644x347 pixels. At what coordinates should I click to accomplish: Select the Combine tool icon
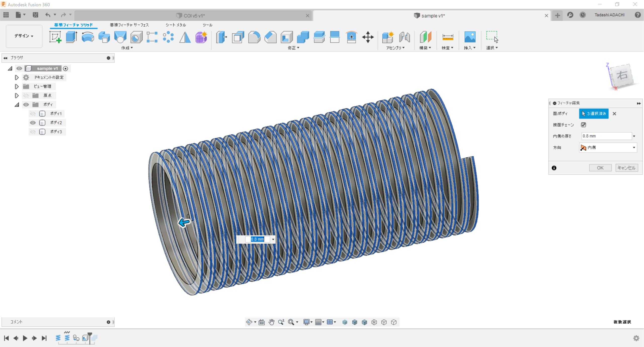coord(303,37)
